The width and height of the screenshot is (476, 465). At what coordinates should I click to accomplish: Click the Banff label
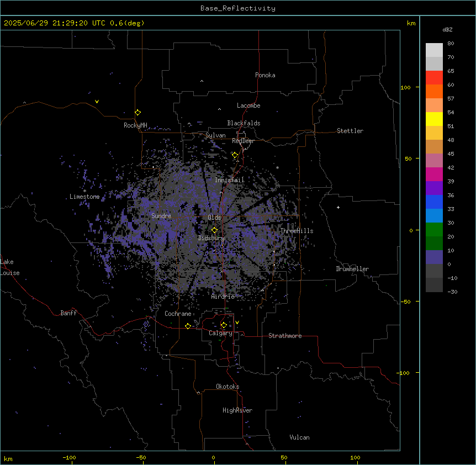point(68,313)
